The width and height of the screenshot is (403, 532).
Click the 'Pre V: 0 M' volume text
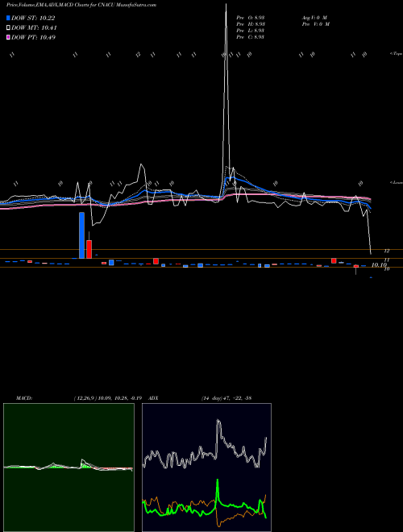315,24
